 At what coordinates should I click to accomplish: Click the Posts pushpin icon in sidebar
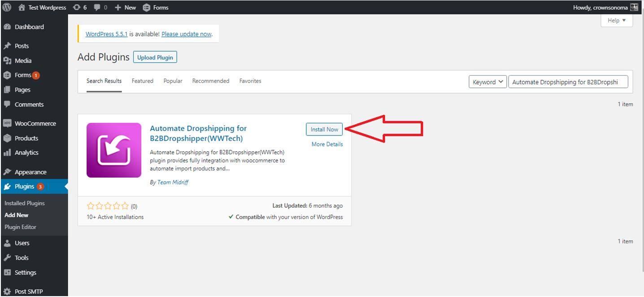7,46
